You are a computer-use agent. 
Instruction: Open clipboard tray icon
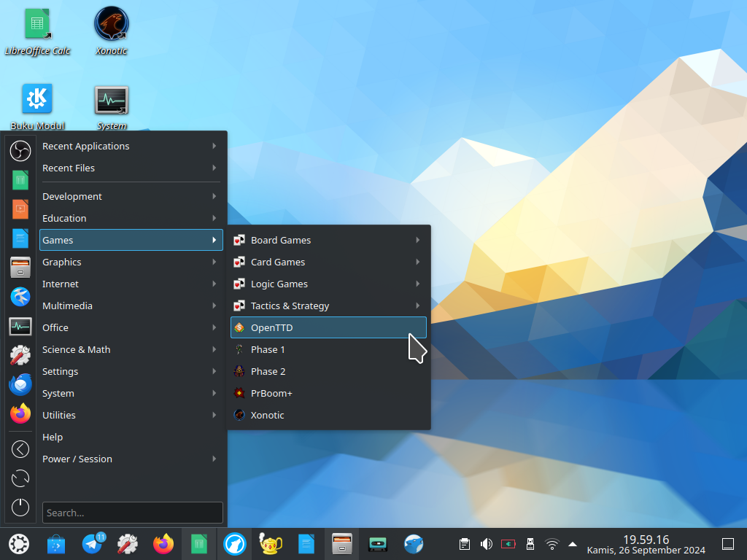465,544
